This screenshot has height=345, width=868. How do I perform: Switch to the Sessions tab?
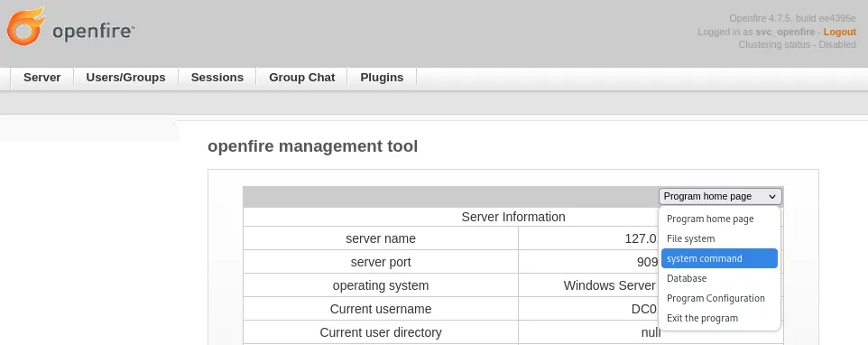click(x=217, y=78)
